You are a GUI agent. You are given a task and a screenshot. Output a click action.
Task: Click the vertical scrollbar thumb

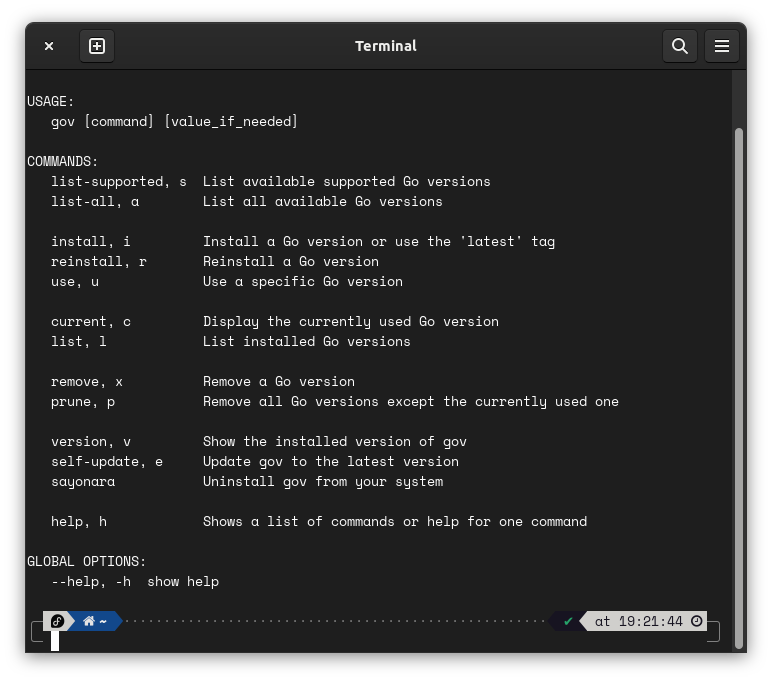(739, 370)
